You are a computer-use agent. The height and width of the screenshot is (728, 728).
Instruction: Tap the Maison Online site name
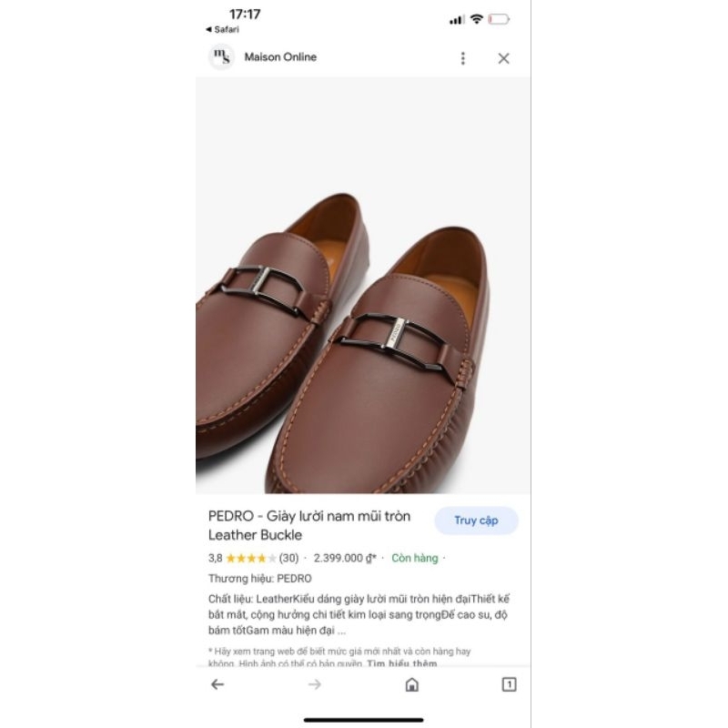pos(280,57)
